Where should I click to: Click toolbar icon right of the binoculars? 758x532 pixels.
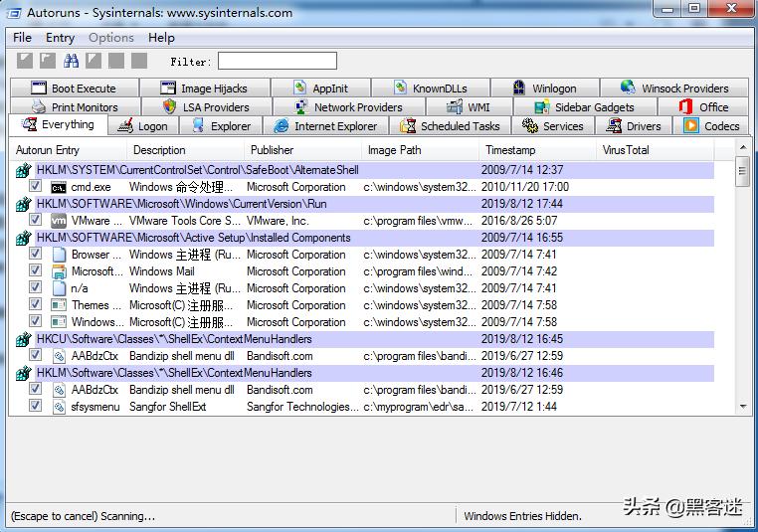tap(94, 61)
